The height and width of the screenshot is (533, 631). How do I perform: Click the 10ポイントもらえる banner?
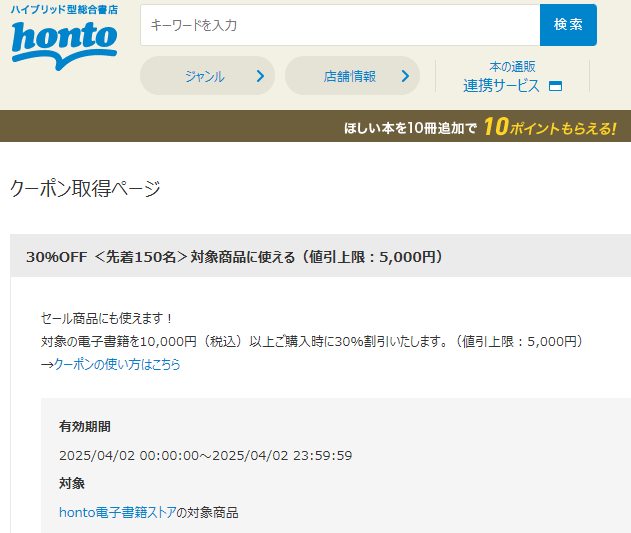coord(480,126)
